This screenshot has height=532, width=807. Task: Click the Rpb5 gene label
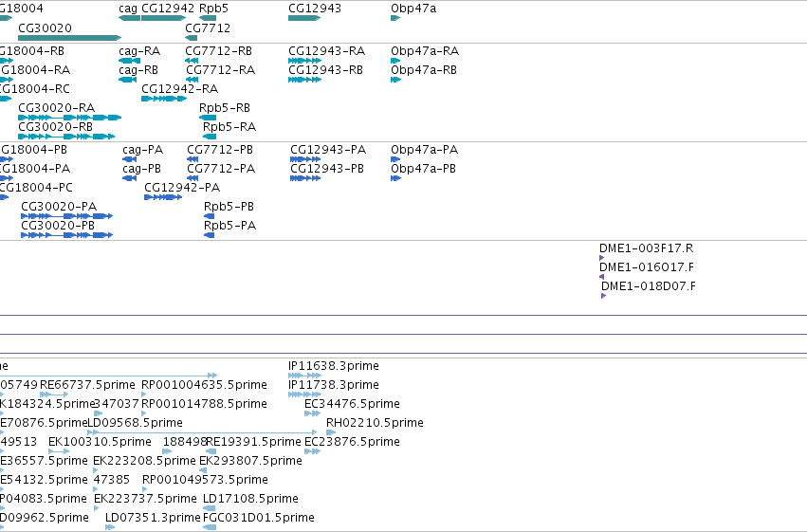tap(213, 9)
